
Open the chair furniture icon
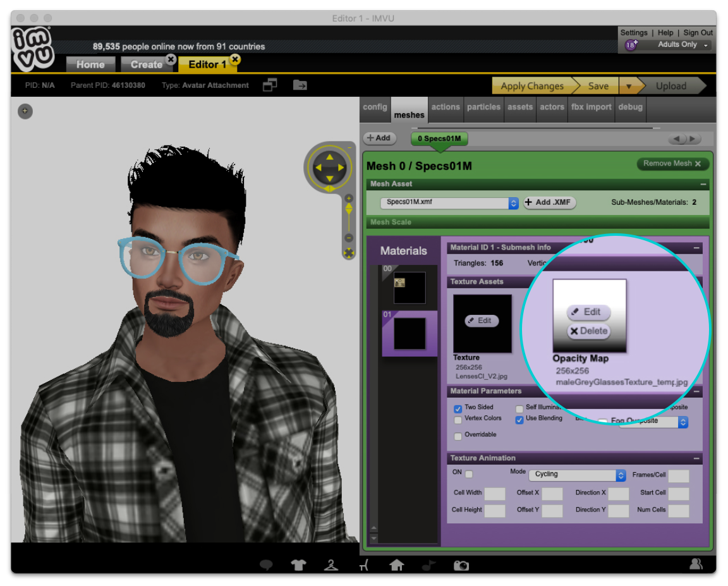[x=364, y=565]
